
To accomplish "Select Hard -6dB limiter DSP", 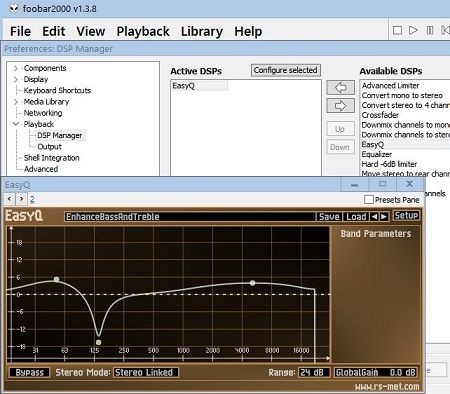I will pos(389,164).
